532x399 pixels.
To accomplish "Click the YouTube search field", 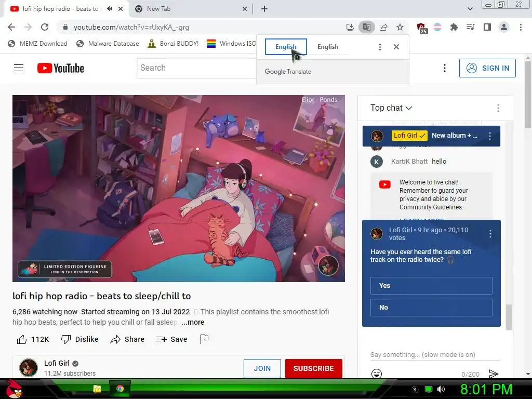I will pos(197,68).
